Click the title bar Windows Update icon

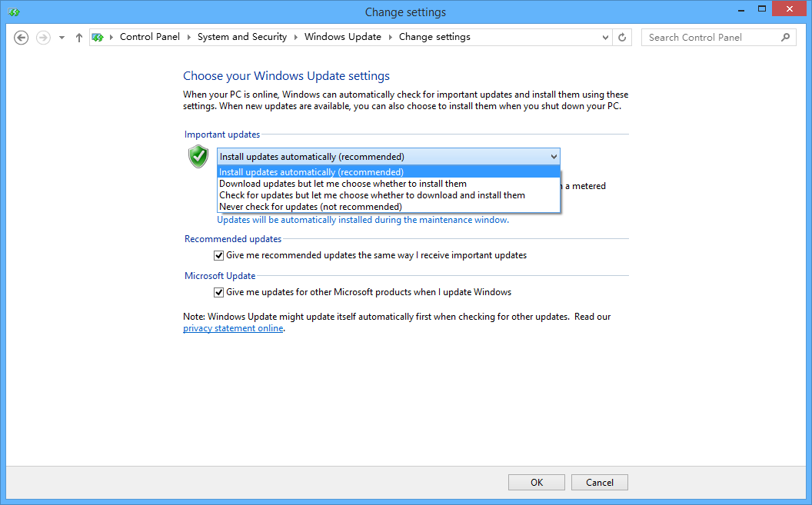(14, 12)
